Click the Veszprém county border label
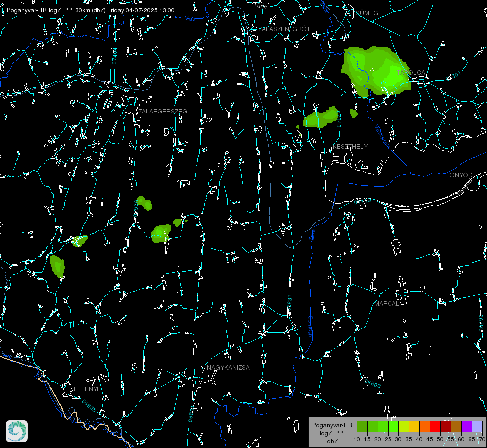 coord(383,137)
